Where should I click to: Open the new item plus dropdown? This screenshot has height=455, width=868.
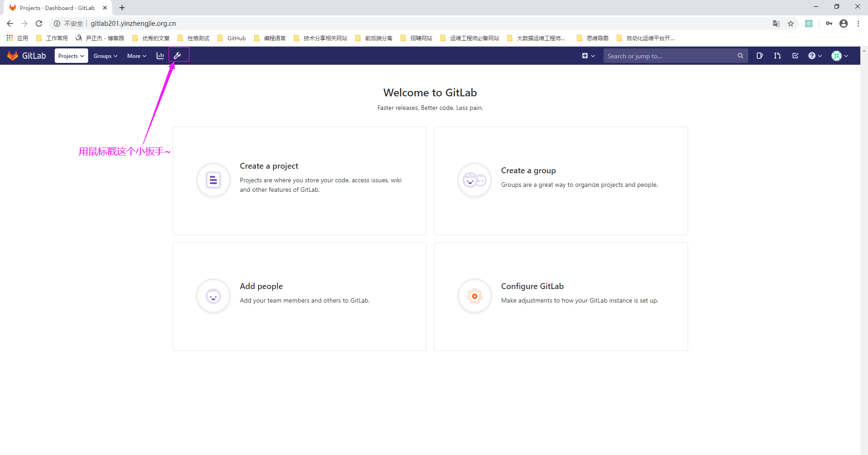(x=588, y=56)
